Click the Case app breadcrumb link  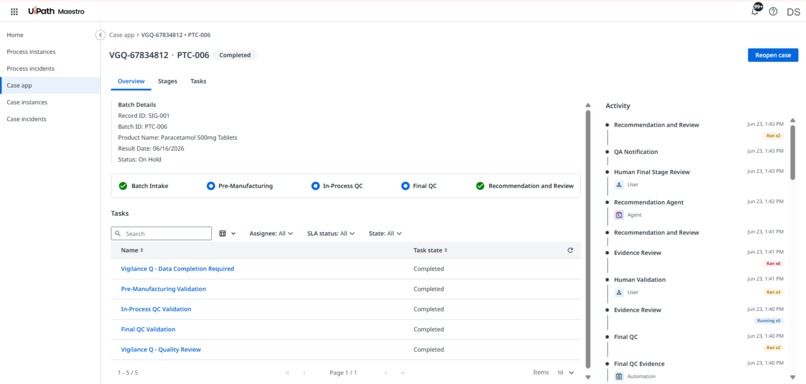[x=121, y=35]
